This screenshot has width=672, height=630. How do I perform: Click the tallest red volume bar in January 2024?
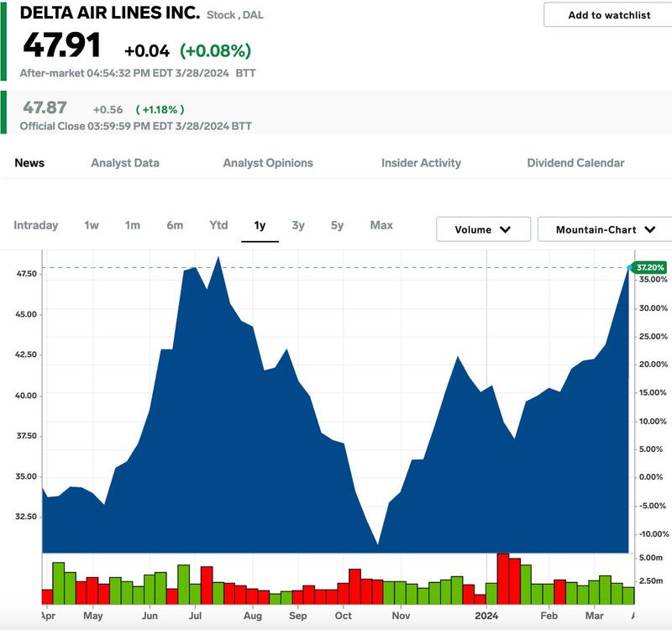[503, 579]
